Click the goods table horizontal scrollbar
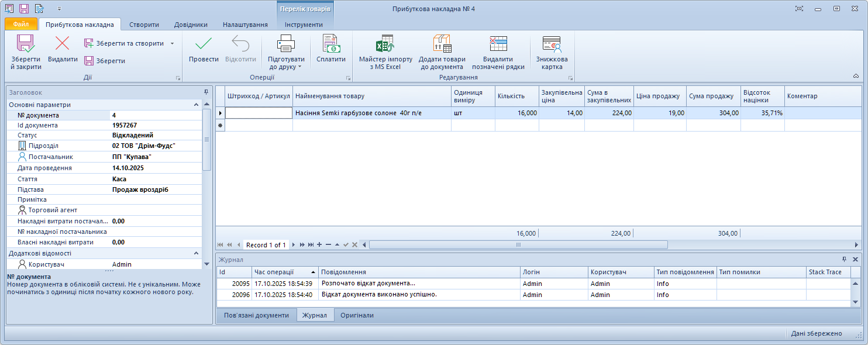 coord(518,244)
